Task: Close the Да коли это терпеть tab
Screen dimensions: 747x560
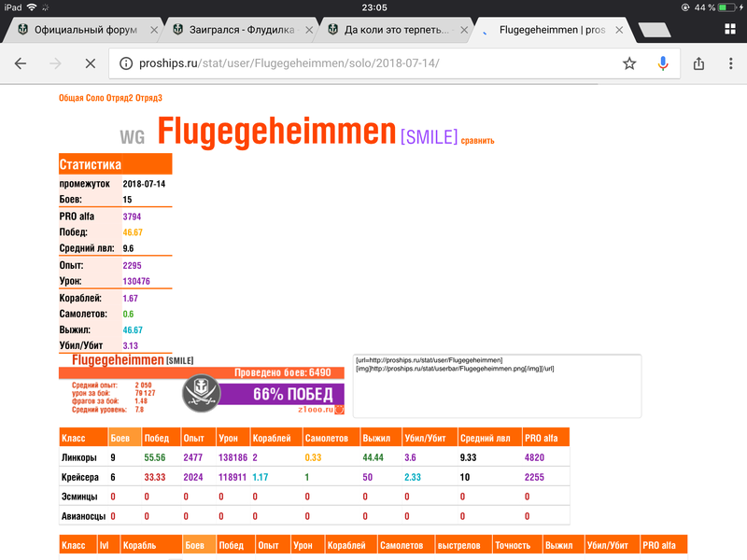Action: 464,30
